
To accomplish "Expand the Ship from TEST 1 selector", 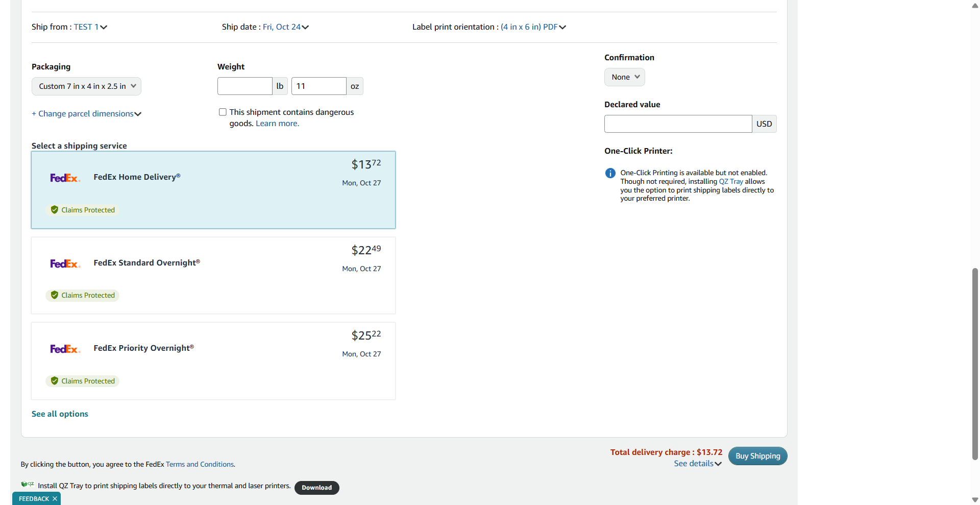I will (90, 27).
